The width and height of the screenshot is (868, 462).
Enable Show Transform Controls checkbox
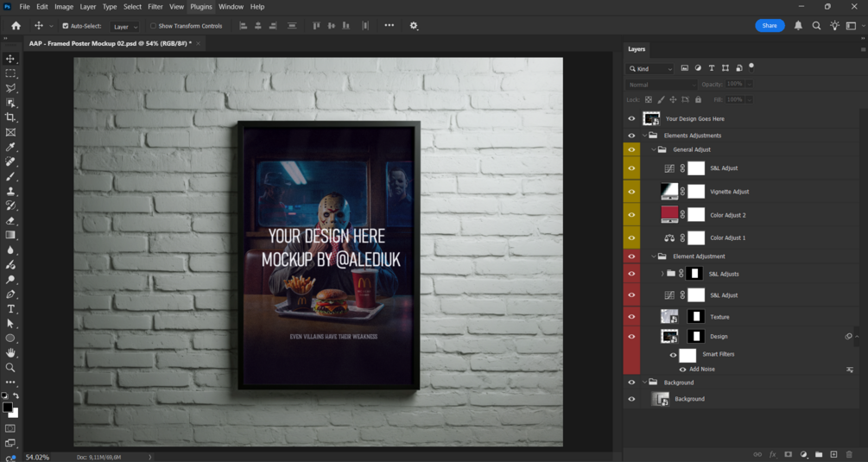(x=154, y=26)
